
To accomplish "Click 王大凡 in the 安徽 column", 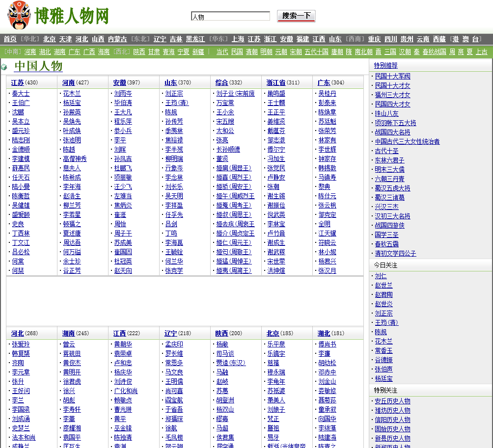I will pos(123,112).
